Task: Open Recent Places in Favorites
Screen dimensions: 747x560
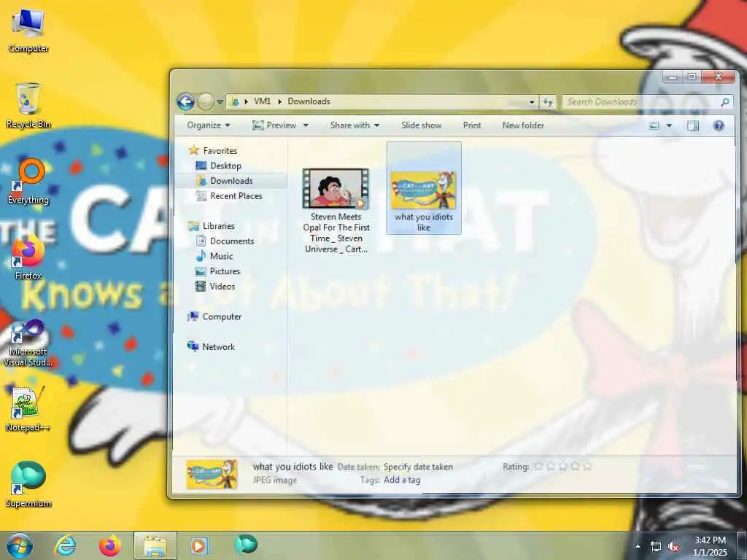Action: click(230, 195)
